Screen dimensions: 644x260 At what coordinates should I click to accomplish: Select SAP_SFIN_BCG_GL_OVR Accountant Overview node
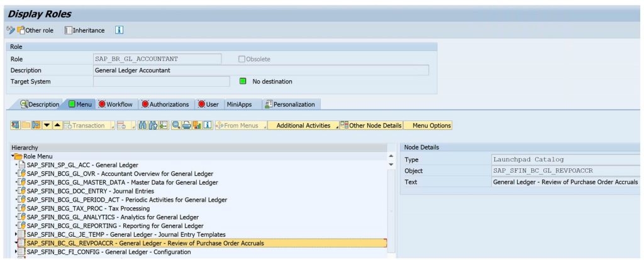coord(120,174)
